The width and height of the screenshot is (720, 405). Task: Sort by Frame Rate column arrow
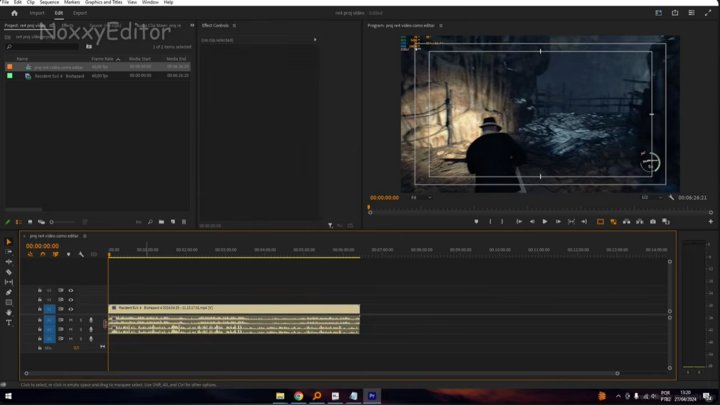(x=118, y=59)
